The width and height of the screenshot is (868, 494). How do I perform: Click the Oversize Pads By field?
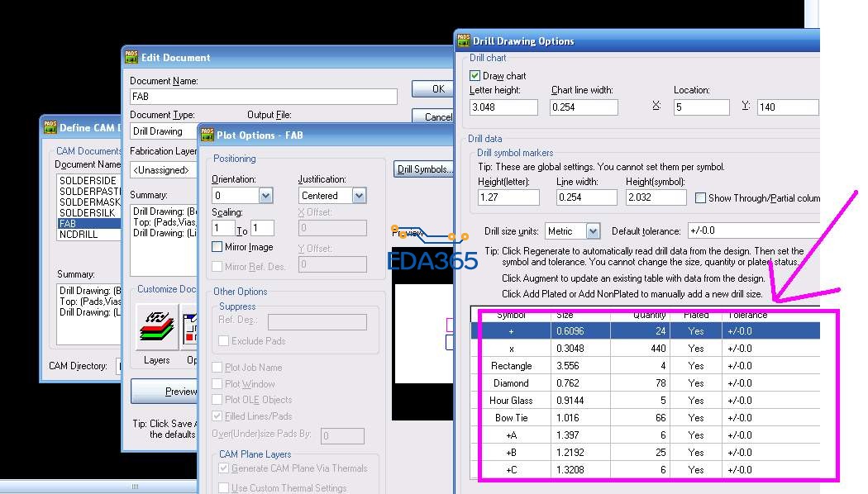tap(343, 436)
